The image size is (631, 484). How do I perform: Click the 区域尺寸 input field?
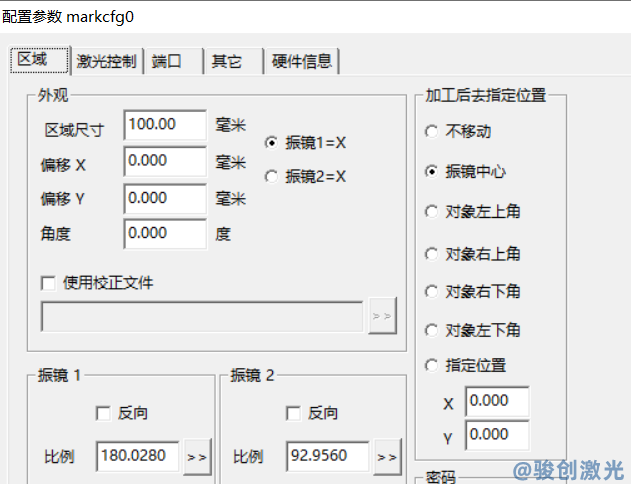pyautogui.click(x=165, y=125)
